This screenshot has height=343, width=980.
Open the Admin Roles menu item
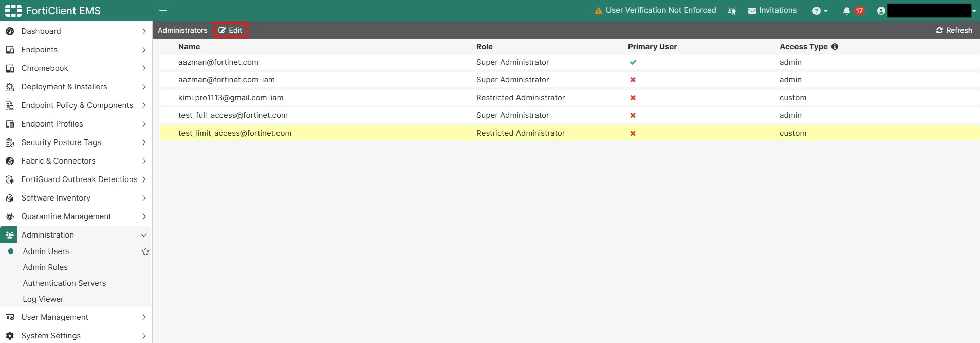[45, 267]
